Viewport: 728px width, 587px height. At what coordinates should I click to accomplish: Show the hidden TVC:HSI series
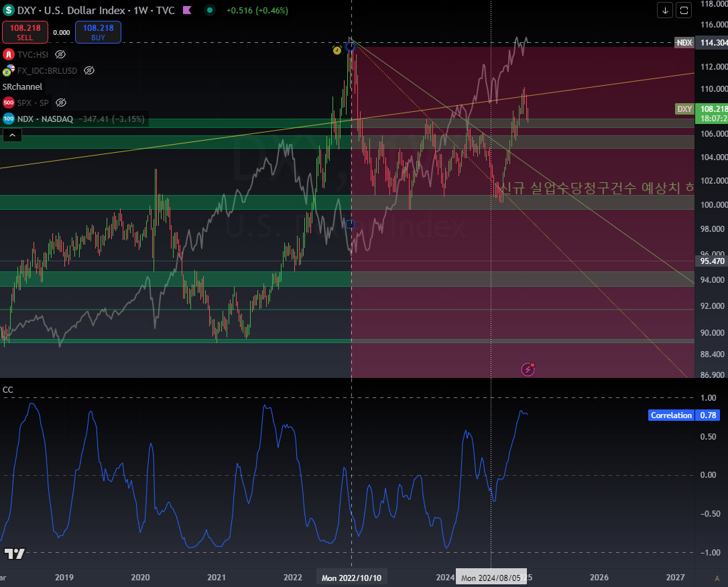click(x=60, y=54)
